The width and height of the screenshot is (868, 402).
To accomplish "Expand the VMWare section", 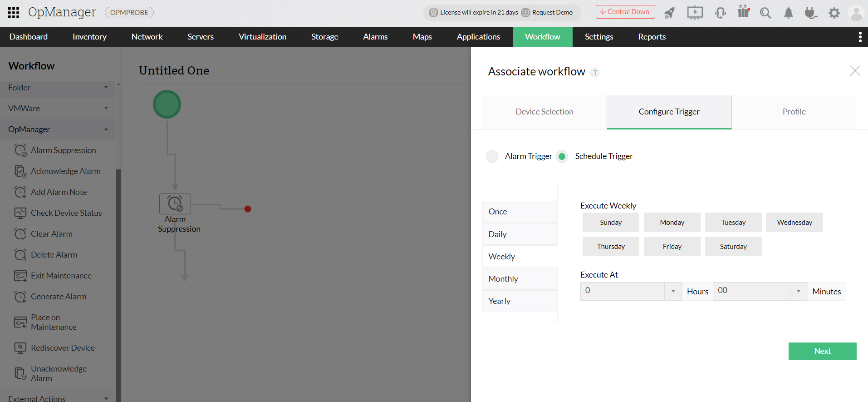I will pyautogui.click(x=58, y=109).
